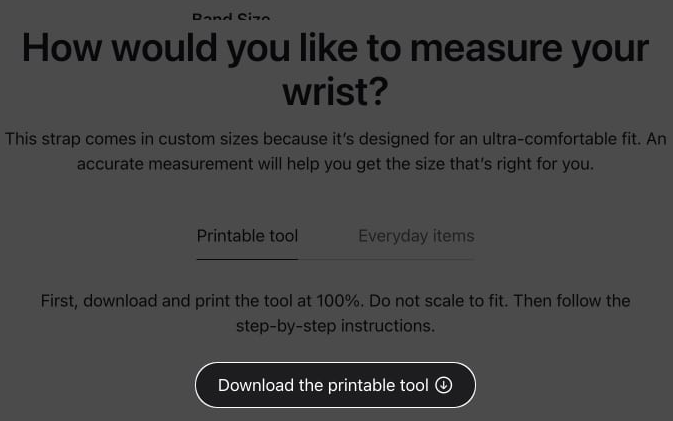This screenshot has height=421, width=673.
Task: Click the '100%' text in the instructions
Action: (340, 301)
